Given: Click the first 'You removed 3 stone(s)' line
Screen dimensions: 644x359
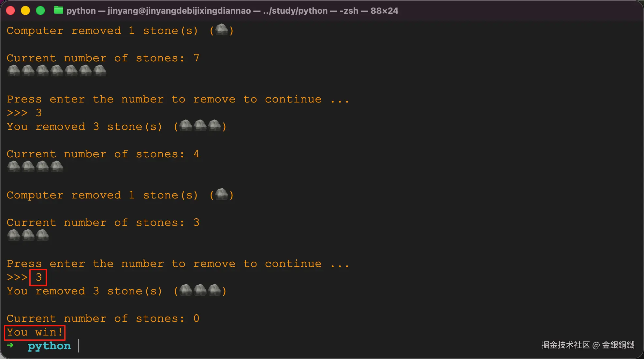Looking at the screenshot, I should [116, 127].
